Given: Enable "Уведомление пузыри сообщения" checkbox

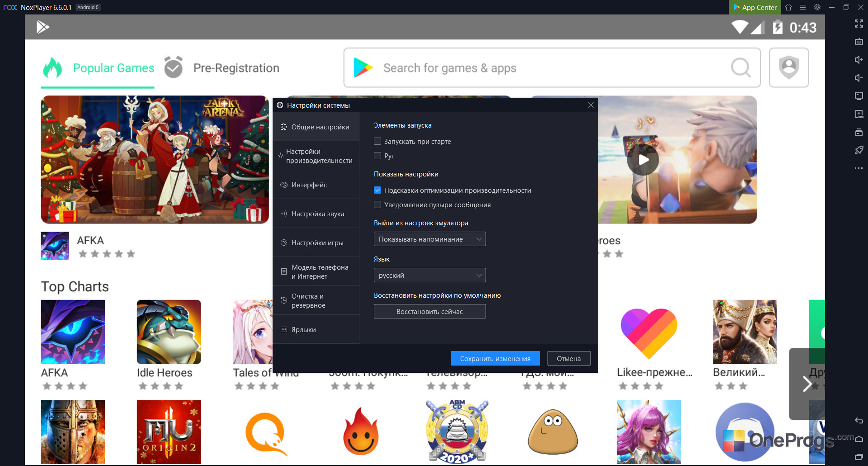Looking at the screenshot, I should click(x=377, y=204).
